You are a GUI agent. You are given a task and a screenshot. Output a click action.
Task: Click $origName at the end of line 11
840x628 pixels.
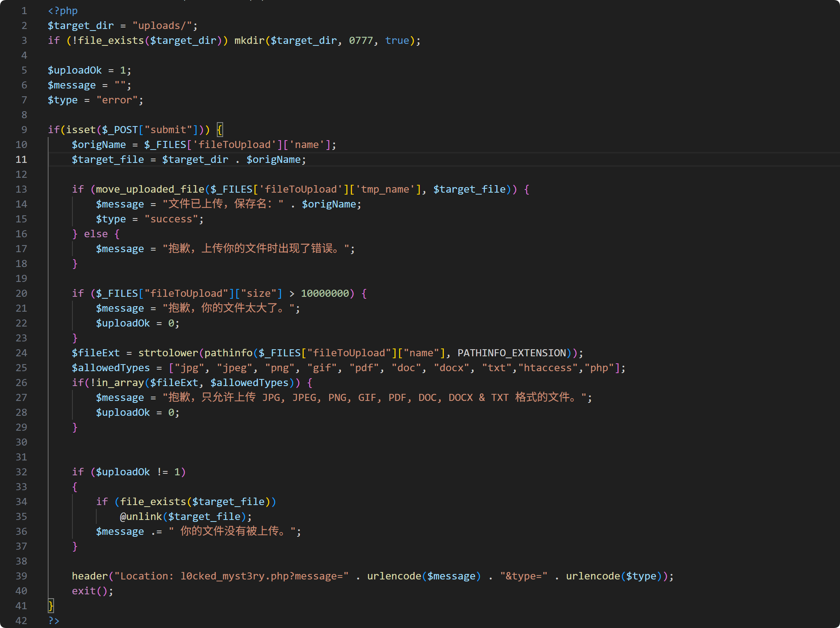pyautogui.click(x=274, y=160)
